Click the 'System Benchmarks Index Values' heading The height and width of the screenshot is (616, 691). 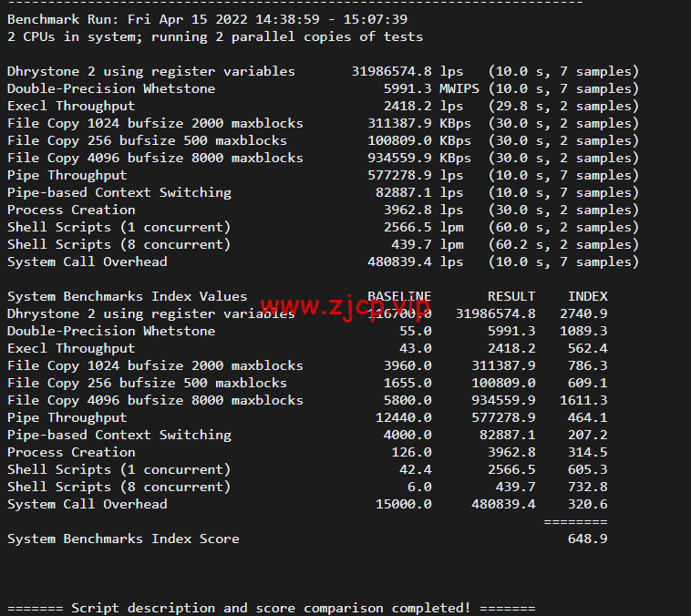[x=128, y=296]
